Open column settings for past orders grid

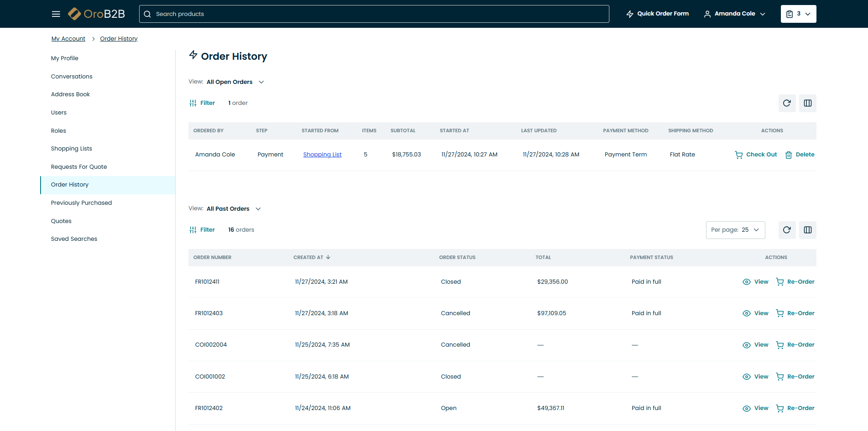[807, 230]
